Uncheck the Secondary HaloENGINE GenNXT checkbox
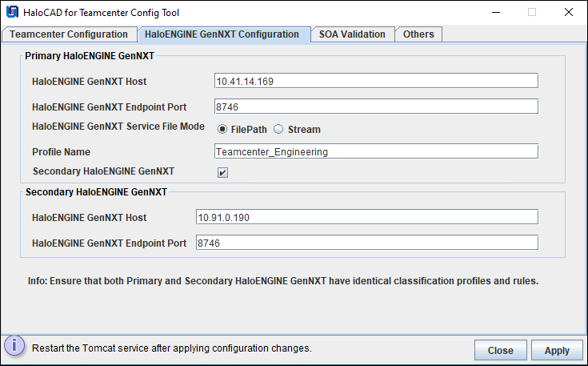 click(x=222, y=172)
